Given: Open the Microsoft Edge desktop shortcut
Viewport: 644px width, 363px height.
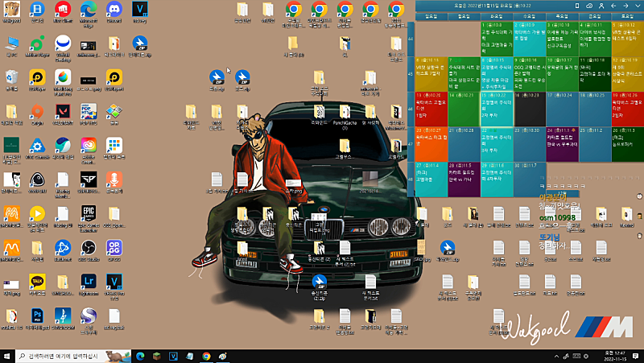Looking at the screenshot, I should (88, 10).
